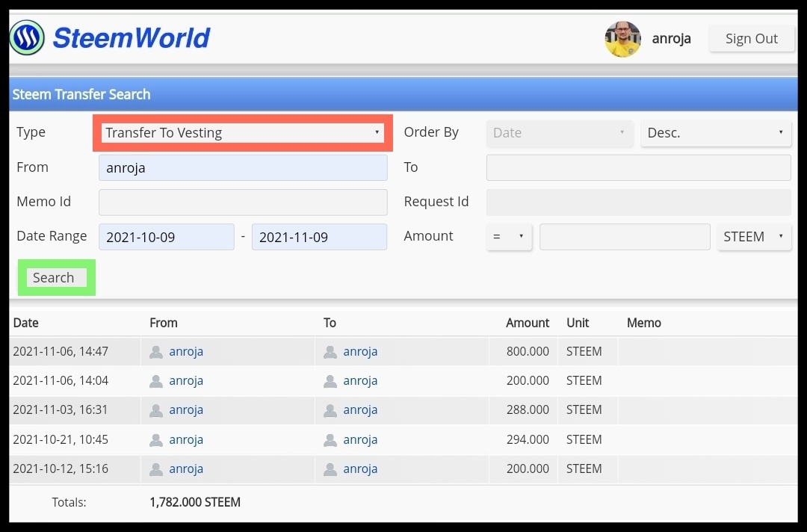The image size is (807, 532).
Task: Select date cell 2021-11-06, 14:04
Action: point(61,381)
